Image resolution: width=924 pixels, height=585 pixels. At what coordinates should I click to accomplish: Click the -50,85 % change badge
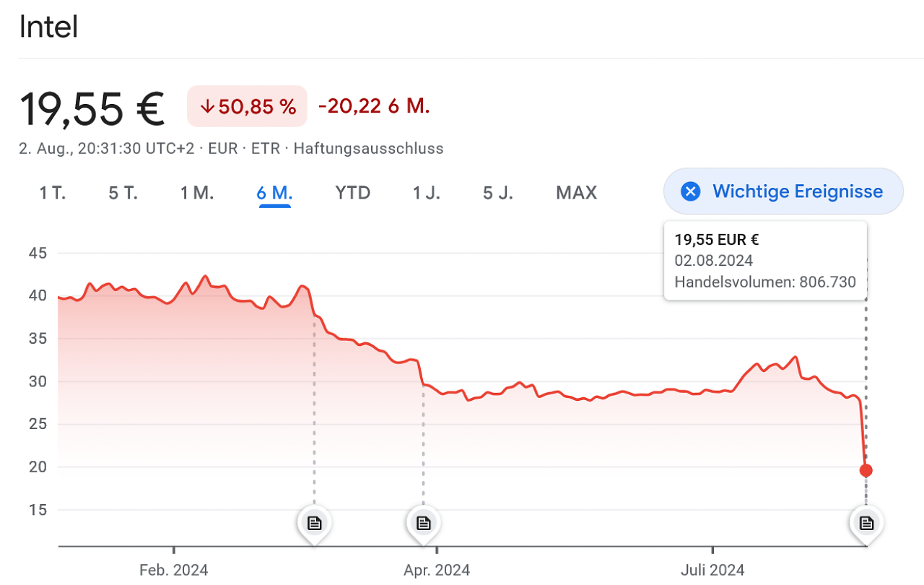coord(247,106)
